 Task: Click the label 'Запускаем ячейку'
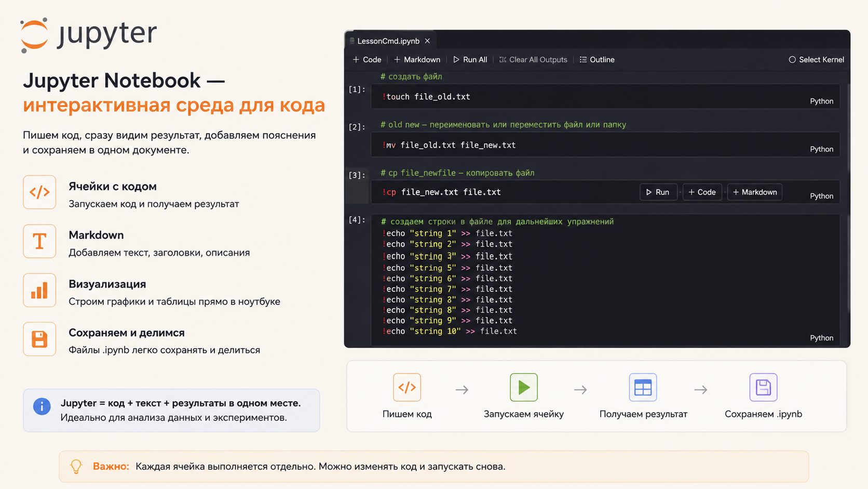pyautogui.click(x=523, y=414)
